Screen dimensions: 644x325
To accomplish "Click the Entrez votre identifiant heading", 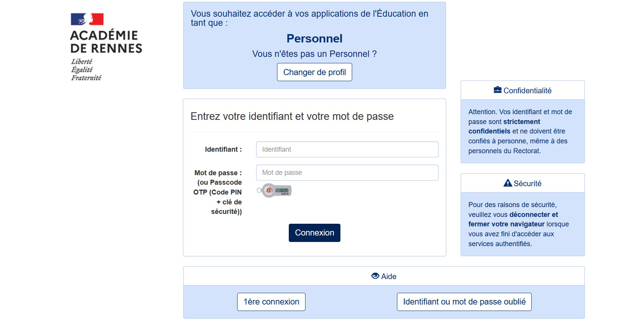I will (x=292, y=116).
